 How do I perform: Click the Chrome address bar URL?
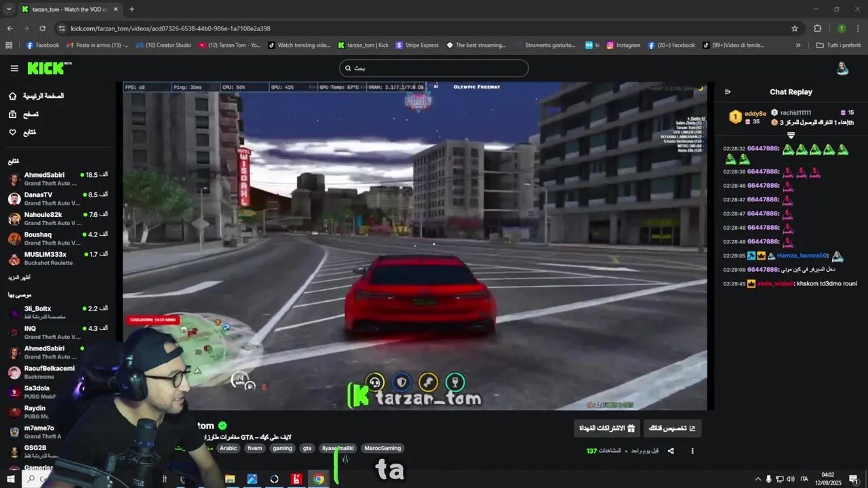click(x=170, y=28)
